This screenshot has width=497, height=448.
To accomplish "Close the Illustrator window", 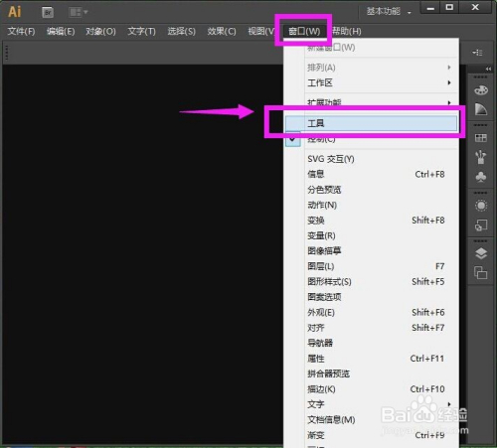I will (x=475, y=7).
